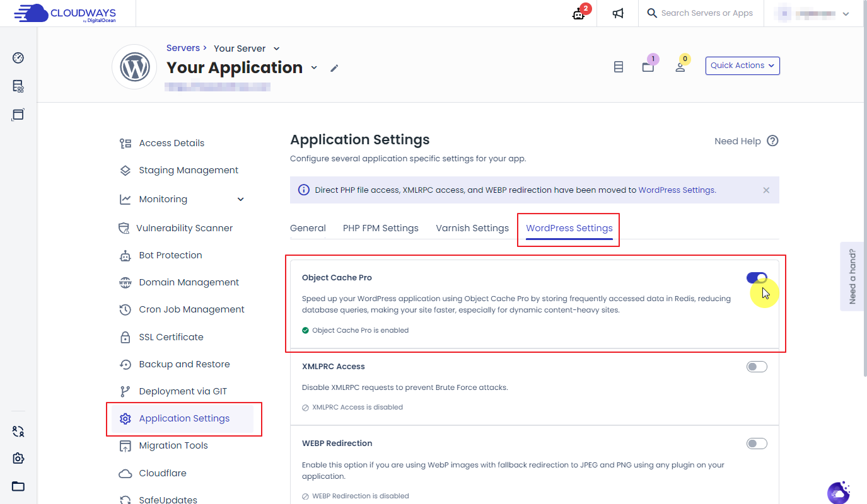Edit application name with pencil icon
The image size is (867, 504).
pos(334,68)
